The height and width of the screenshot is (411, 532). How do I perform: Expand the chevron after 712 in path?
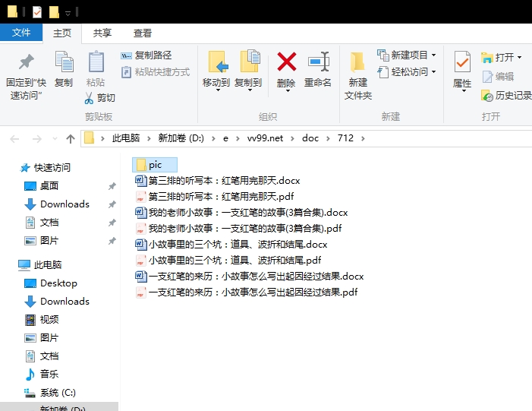[363, 138]
